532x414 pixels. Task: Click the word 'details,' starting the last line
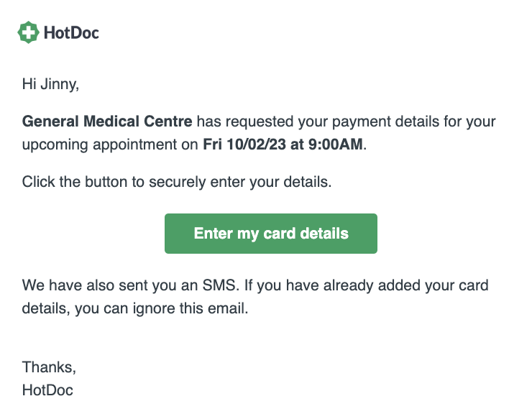point(46,308)
